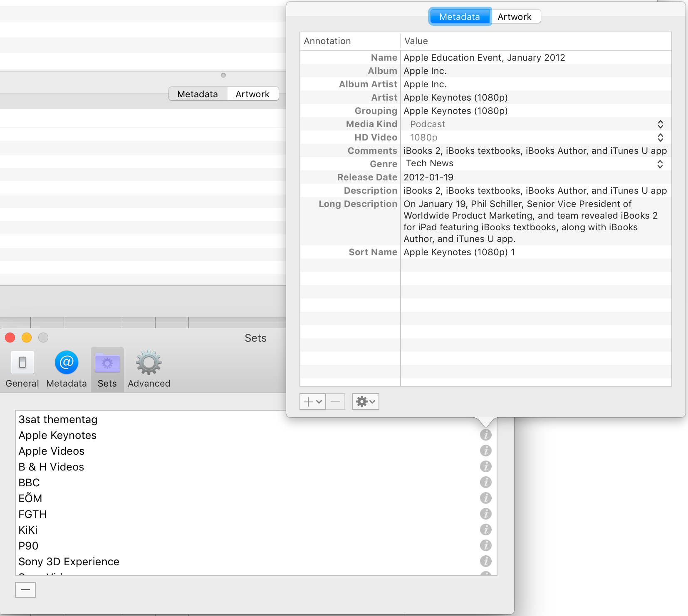Edit the Sort Name value field

coord(536,252)
